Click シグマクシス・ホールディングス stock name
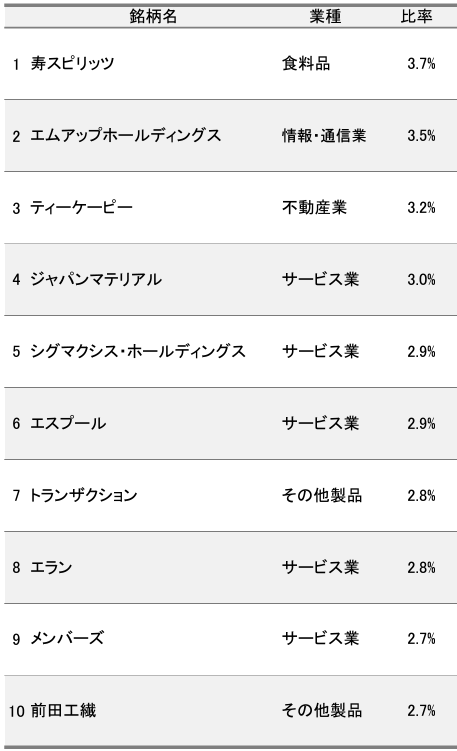457x751 pixels. point(138,352)
